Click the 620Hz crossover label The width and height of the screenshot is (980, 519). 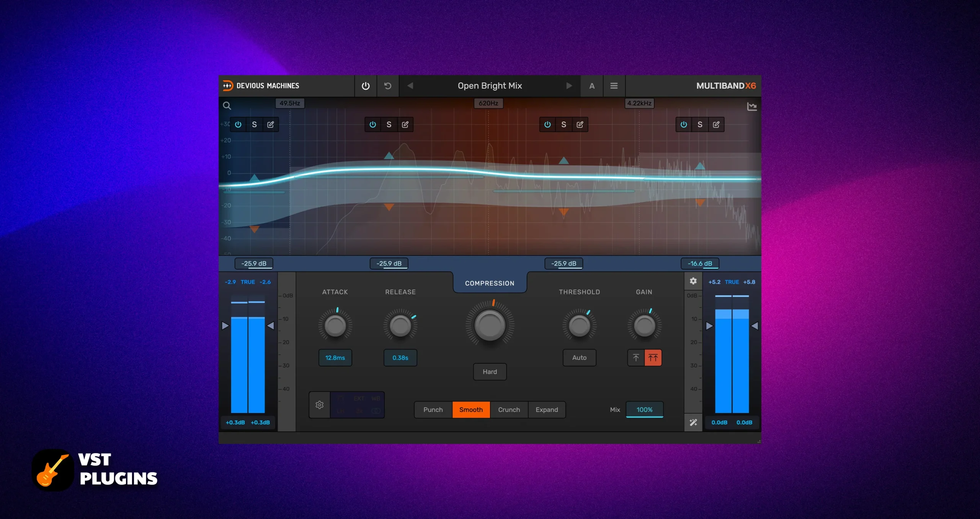(x=488, y=103)
